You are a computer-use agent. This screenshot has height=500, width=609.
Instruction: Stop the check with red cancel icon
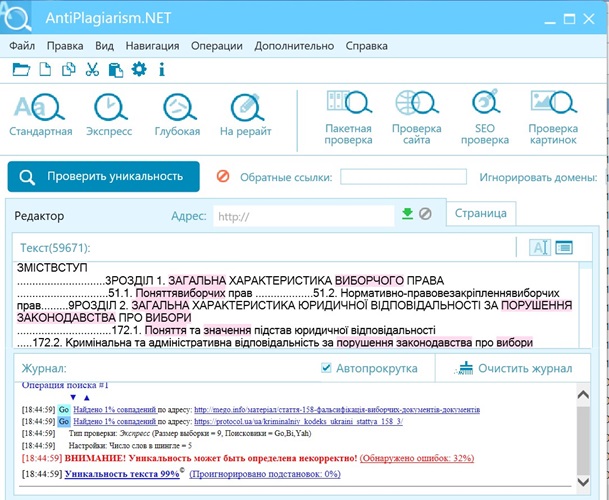223,176
